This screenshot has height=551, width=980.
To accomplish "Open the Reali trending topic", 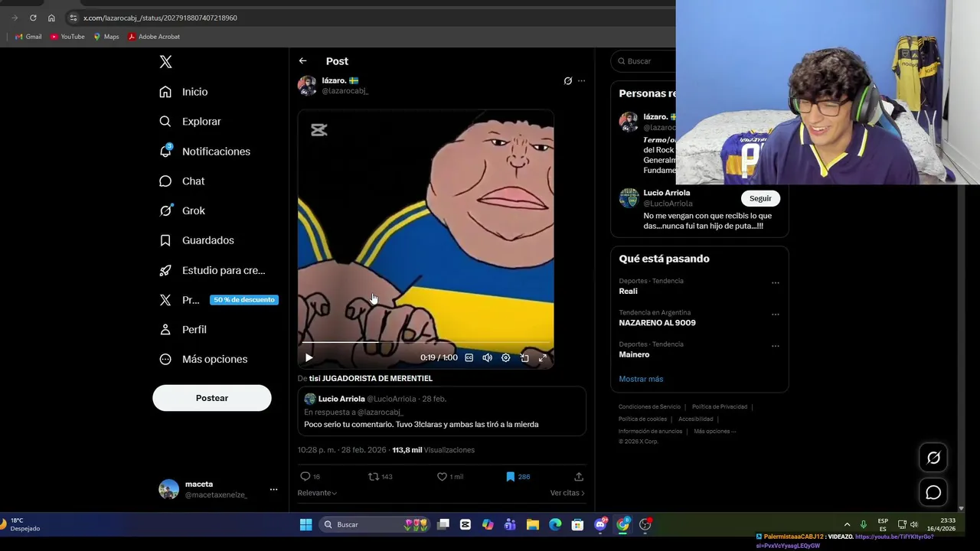I will [628, 292].
